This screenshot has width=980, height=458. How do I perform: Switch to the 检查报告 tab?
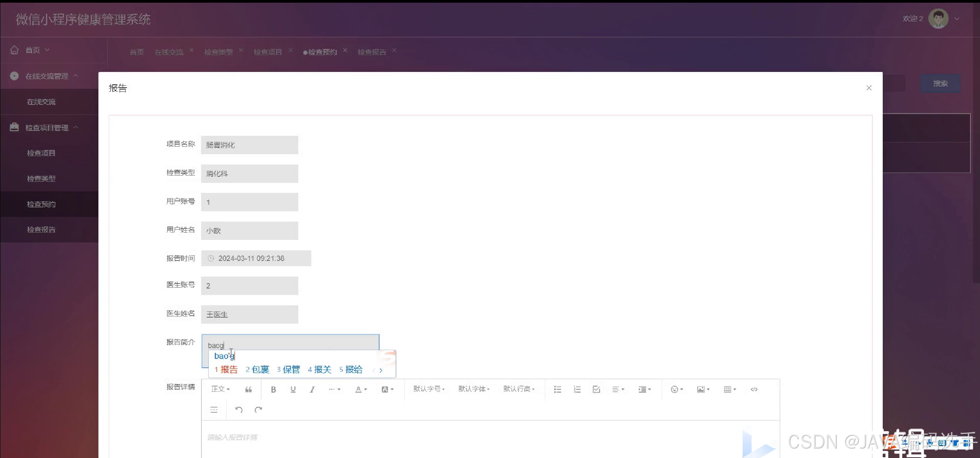coord(371,52)
